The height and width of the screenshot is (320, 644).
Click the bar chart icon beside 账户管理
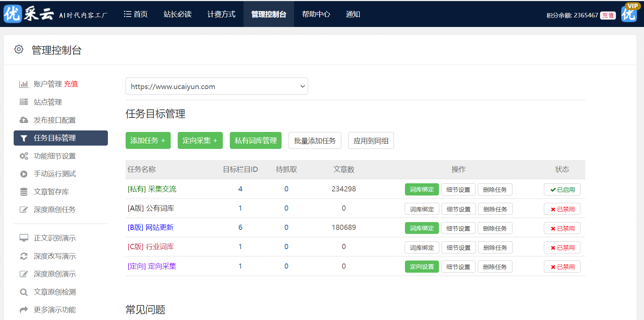coord(24,84)
